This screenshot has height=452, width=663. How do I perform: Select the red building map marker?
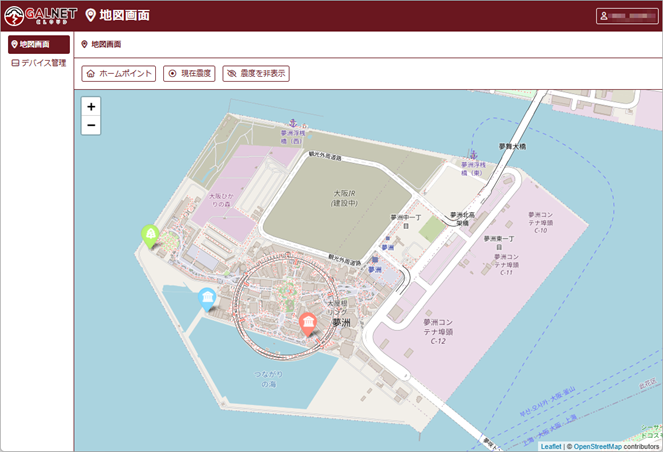coord(308,324)
